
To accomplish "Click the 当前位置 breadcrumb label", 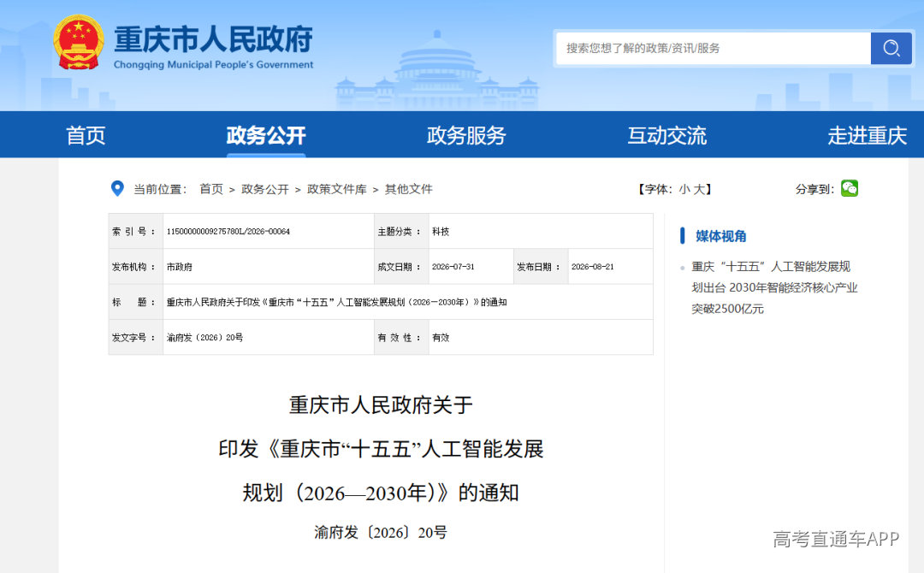I will click(160, 189).
